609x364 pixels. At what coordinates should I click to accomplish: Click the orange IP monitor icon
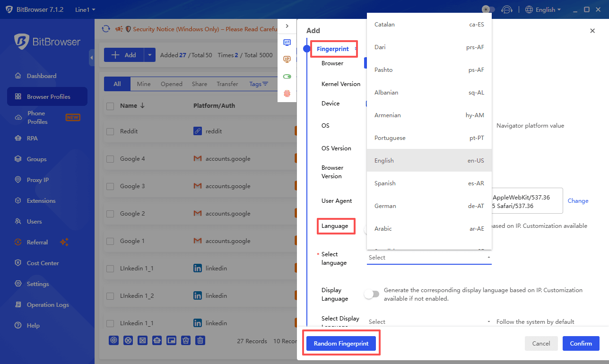click(287, 60)
